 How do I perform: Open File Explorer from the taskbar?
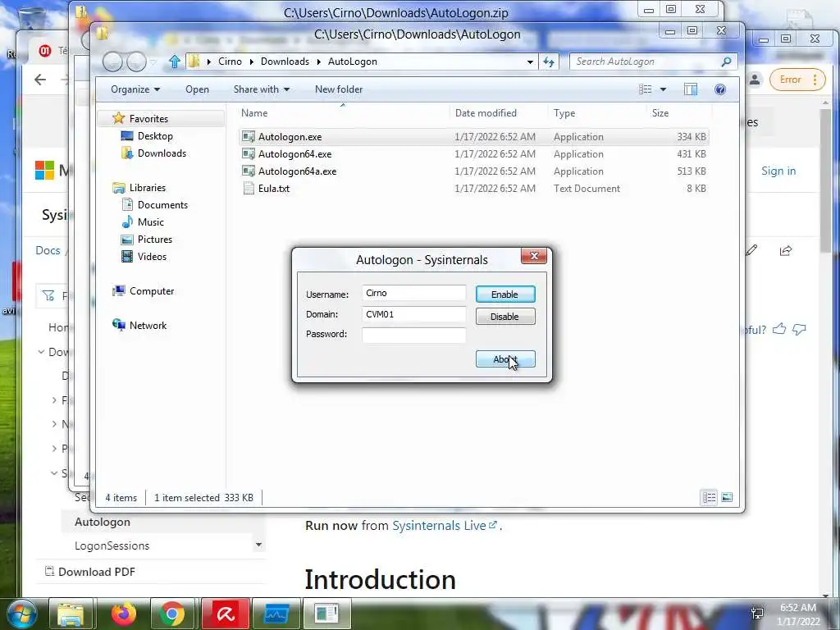(71, 614)
